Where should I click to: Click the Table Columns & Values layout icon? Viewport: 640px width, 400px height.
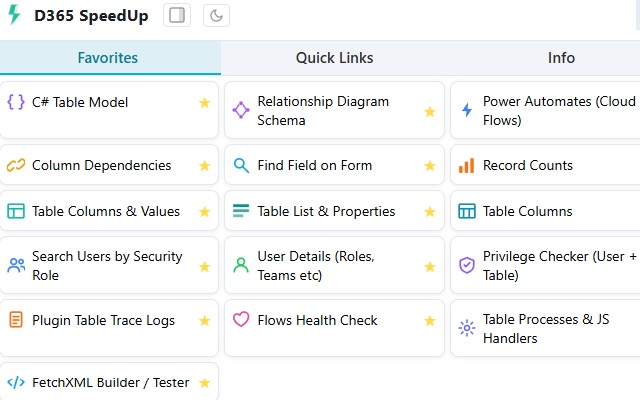(16, 211)
